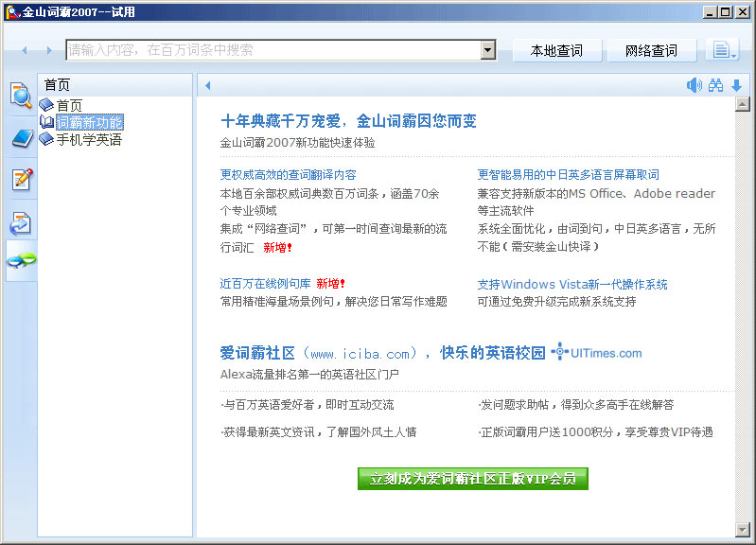The width and height of the screenshot is (756, 545).
Task: Click the 首页 panel header
Action: click(114, 85)
